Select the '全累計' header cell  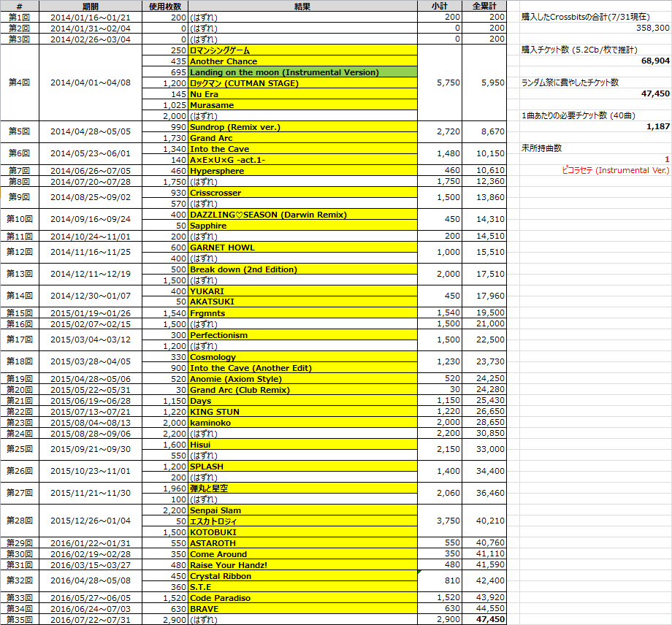coord(484,6)
